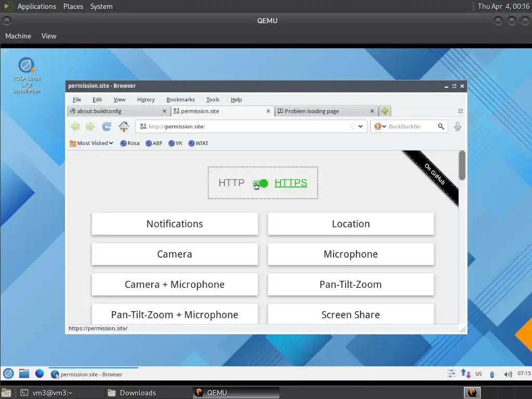
Task: Bookmark this page with the star icon
Action: [353, 126]
